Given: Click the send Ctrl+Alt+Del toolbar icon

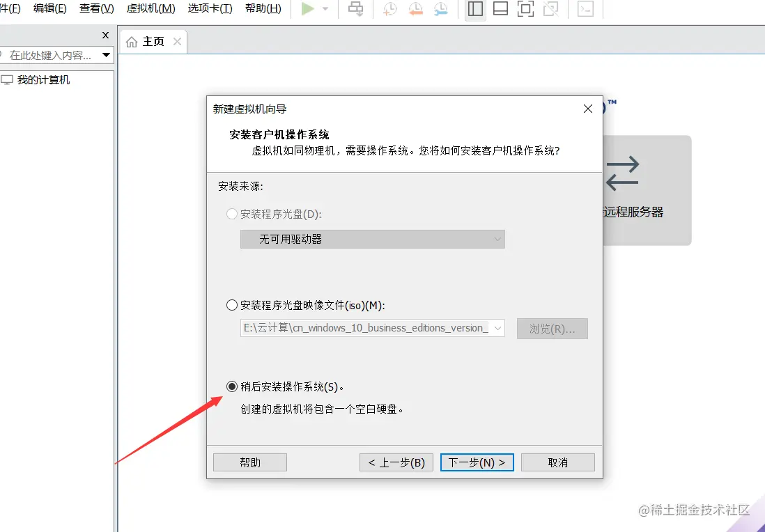Looking at the screenshot, I should click(355, 9).
